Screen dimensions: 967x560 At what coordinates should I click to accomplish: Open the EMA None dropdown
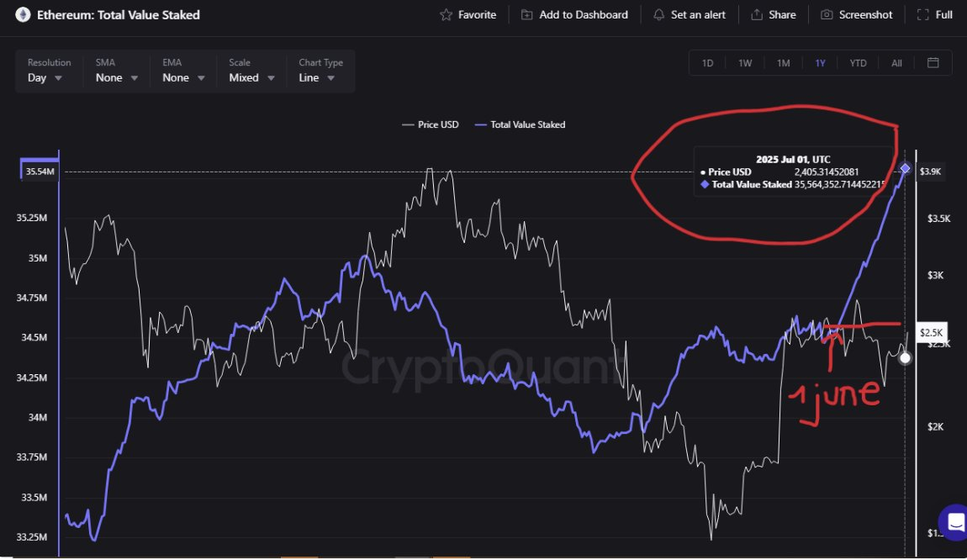183,71
